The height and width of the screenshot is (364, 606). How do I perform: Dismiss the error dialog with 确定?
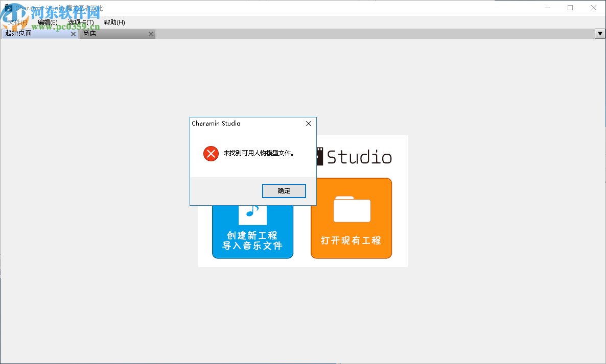[x=284, y=190]
